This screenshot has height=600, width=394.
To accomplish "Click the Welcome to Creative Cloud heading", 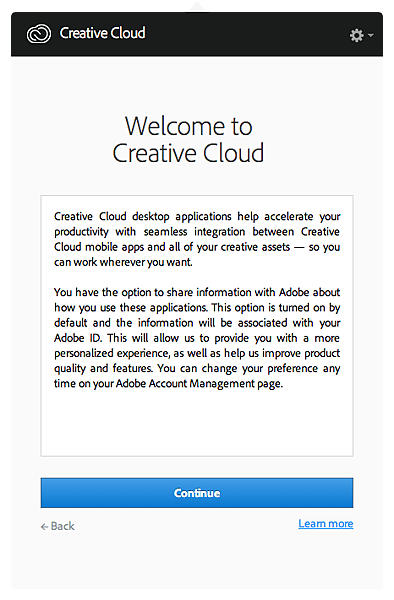I will [188, 139].
